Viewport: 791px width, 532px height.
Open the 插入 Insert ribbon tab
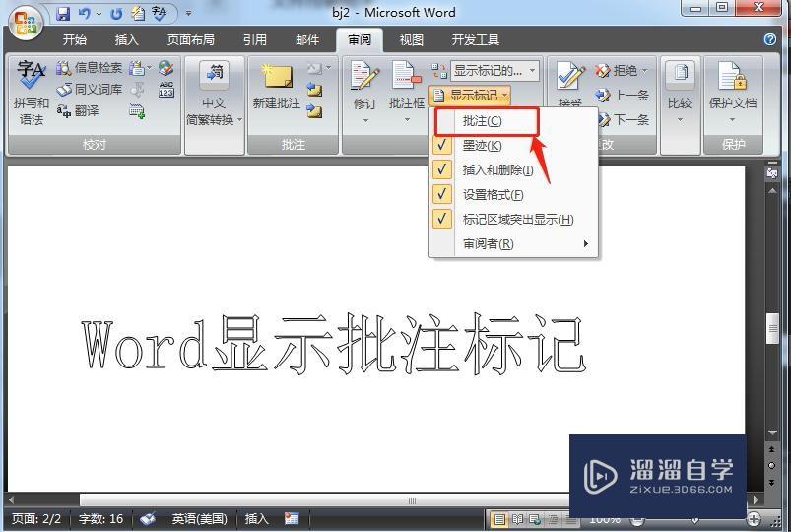click(x=126, y=39)
